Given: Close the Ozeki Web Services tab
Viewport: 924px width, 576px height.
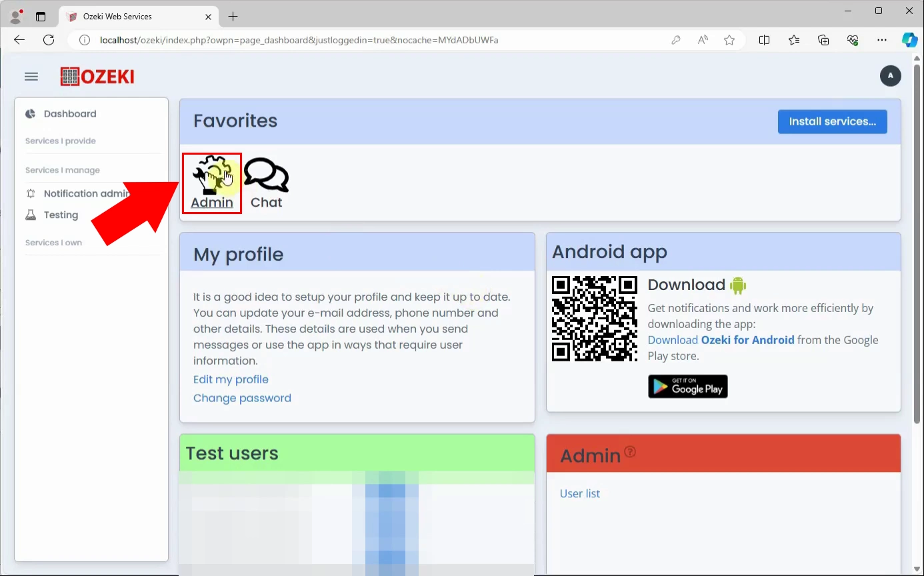Looking at the screenshot, I should pyautogui.click(x=209, y=16).
